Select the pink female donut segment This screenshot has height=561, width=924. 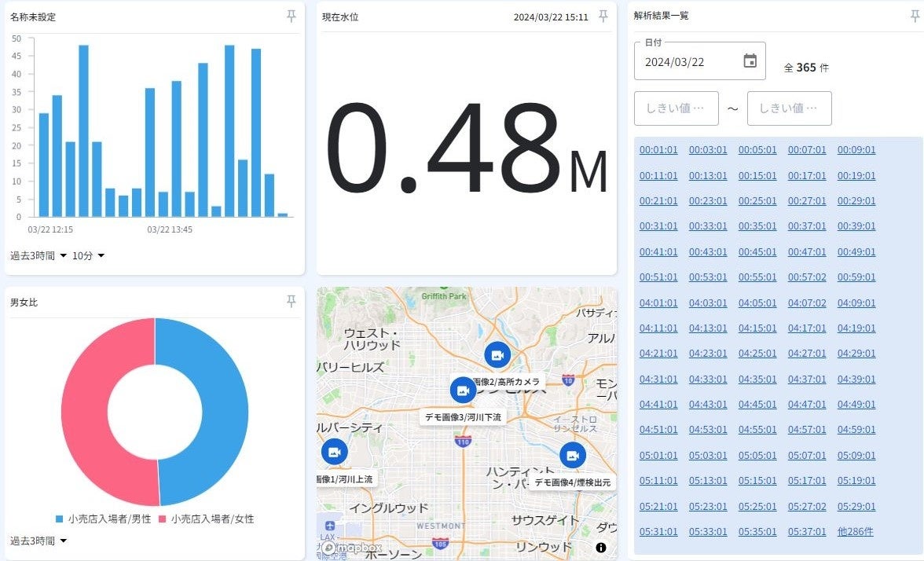tap(85, 412)
